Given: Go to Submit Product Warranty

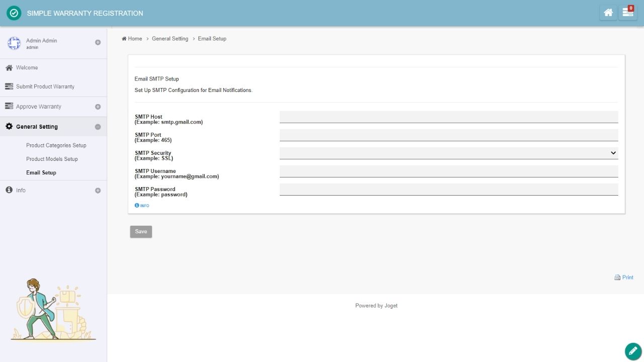Looking at the screenshot, I should coord(45,86).
